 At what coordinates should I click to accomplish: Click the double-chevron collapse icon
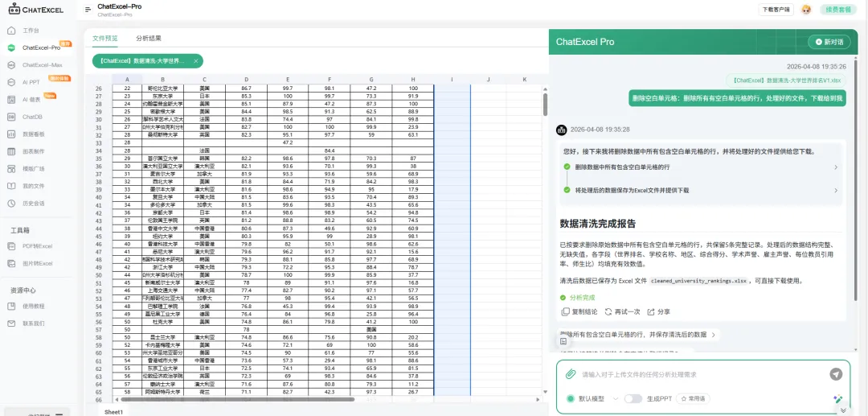tap(843, 410)
